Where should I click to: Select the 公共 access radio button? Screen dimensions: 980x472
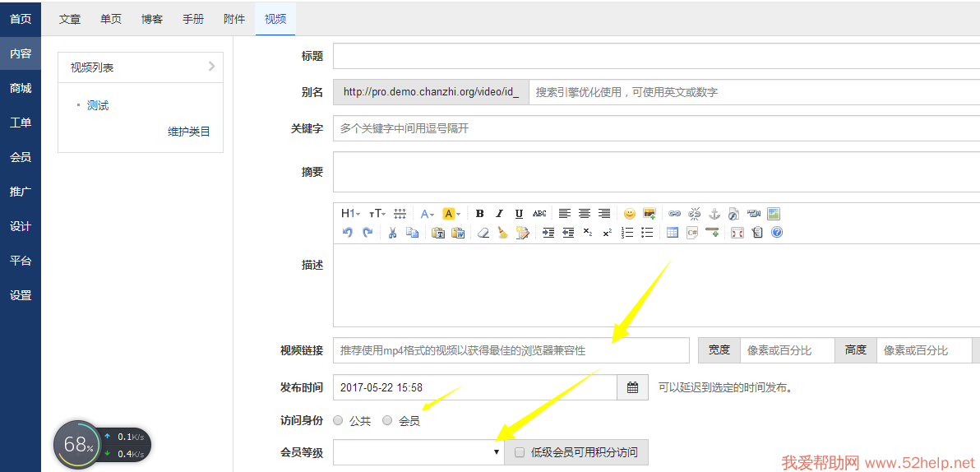coord(339,421)
